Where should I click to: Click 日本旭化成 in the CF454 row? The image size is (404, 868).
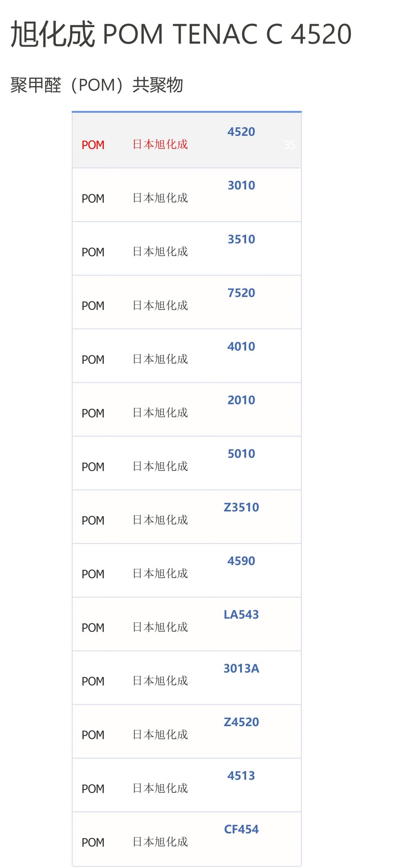[x=160, y=842]
